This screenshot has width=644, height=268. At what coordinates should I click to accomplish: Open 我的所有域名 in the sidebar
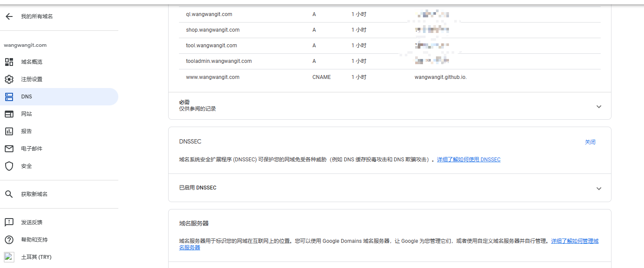pos(37,16)
